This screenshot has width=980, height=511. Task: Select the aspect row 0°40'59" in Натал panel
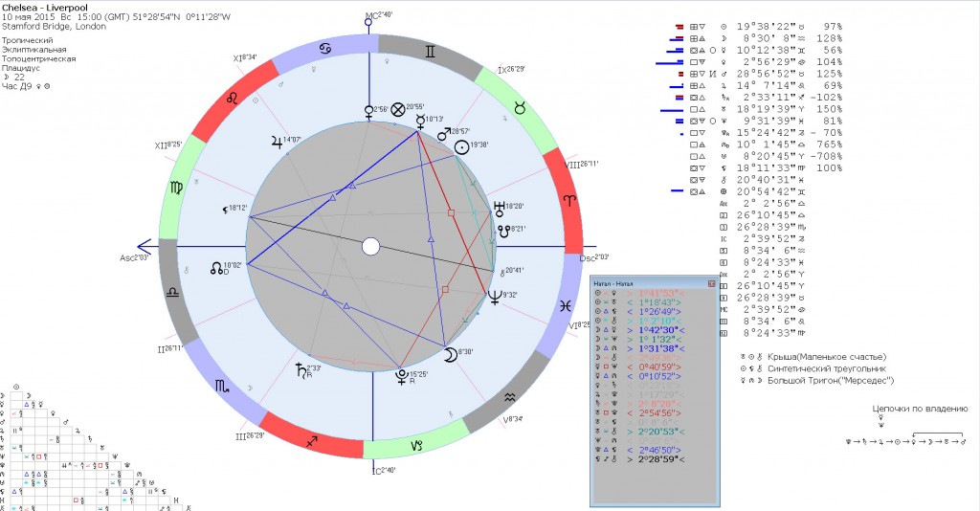638,367
